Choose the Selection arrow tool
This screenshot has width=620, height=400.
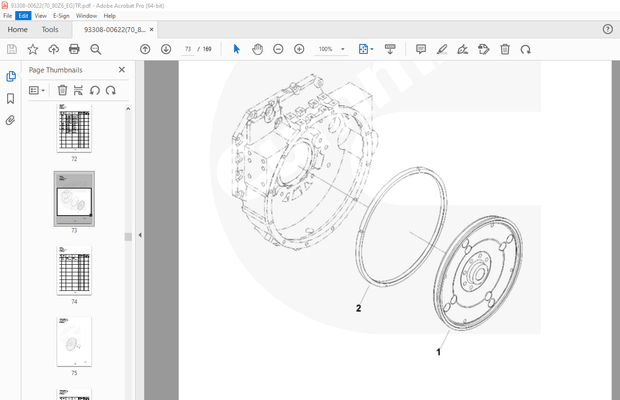(236, 49)
